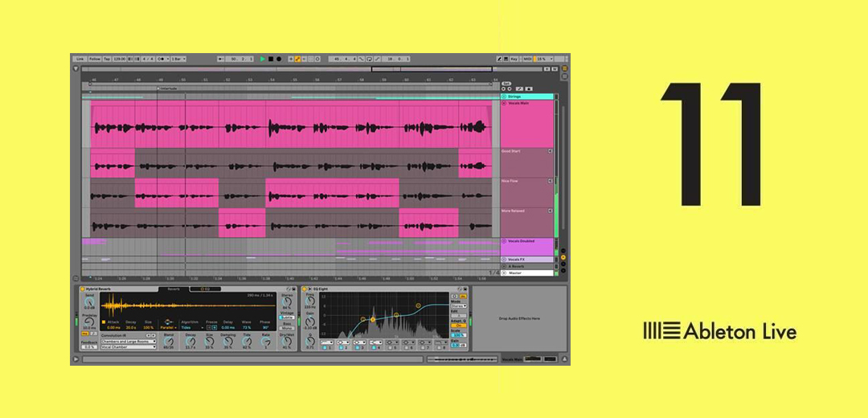Toggle the Bass Mono button
This screenshot has width=868, height=418.
(287, 328)
